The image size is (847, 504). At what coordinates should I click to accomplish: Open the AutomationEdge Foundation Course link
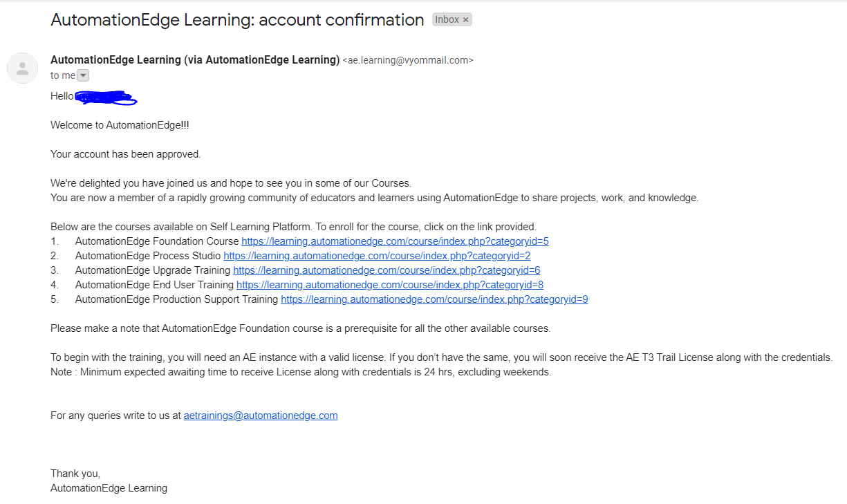(x=395, y=241)
